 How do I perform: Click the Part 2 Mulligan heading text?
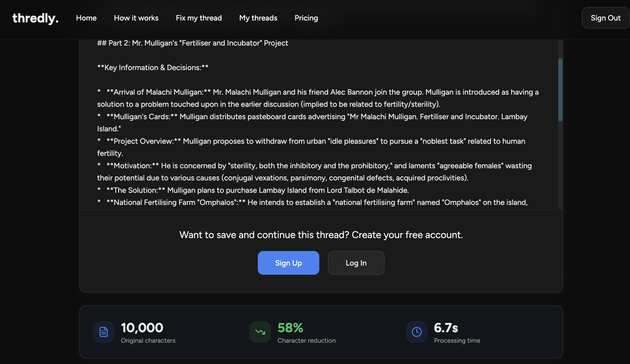192,43
